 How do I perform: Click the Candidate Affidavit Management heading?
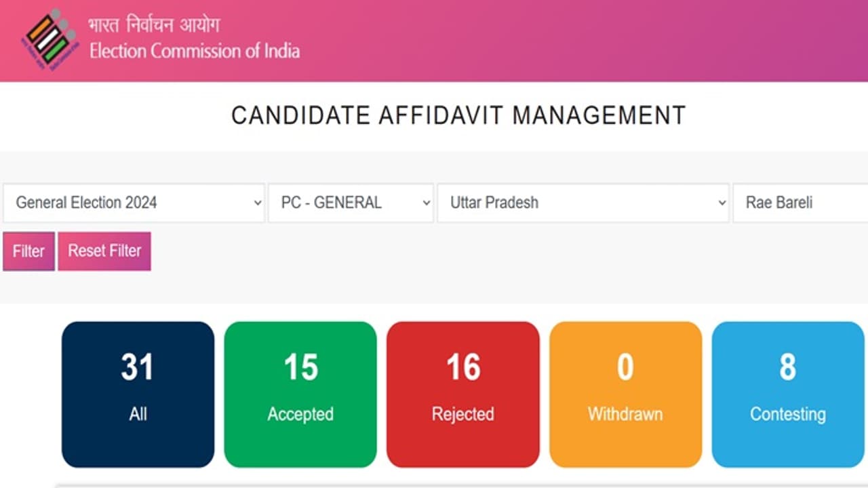tap(458, 115)
